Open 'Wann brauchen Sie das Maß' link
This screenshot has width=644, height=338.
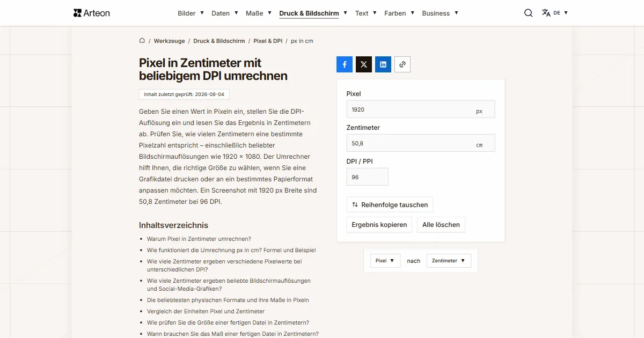233,334
